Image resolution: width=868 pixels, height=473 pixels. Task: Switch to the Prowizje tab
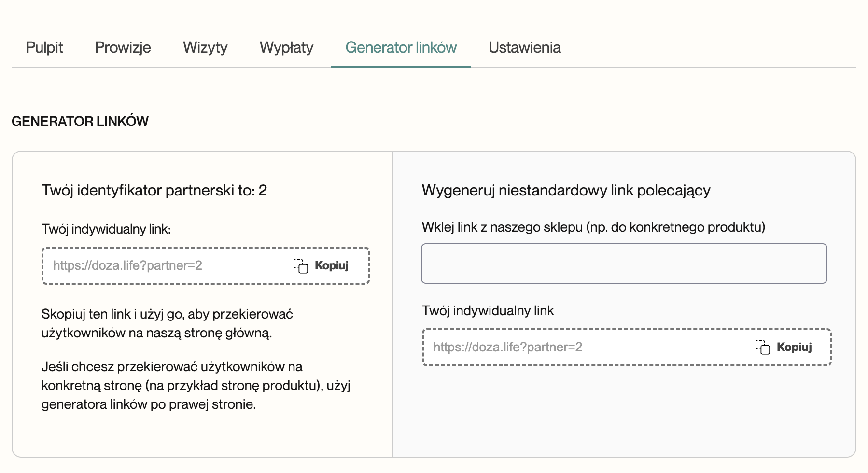click(123, 47)
